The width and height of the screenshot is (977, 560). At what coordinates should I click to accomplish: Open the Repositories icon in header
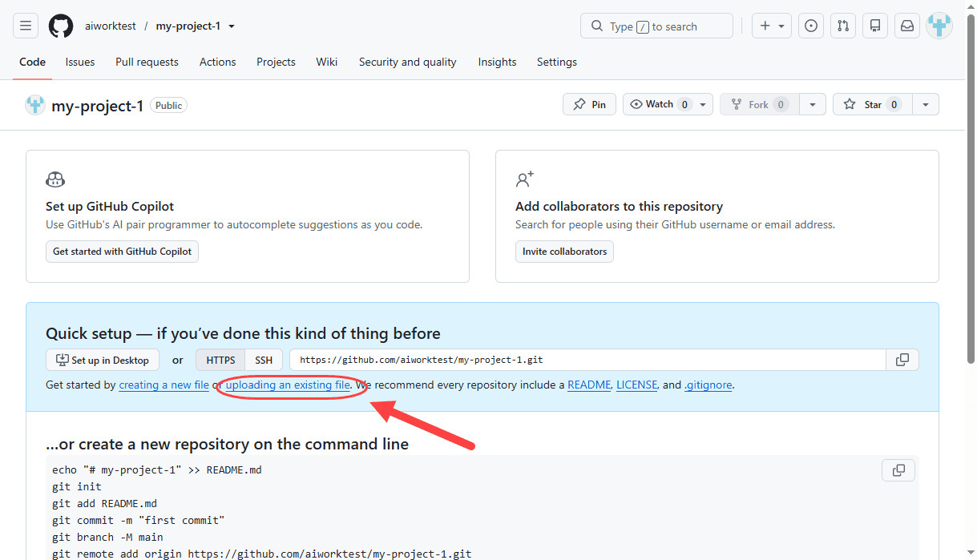click(875, 26)
